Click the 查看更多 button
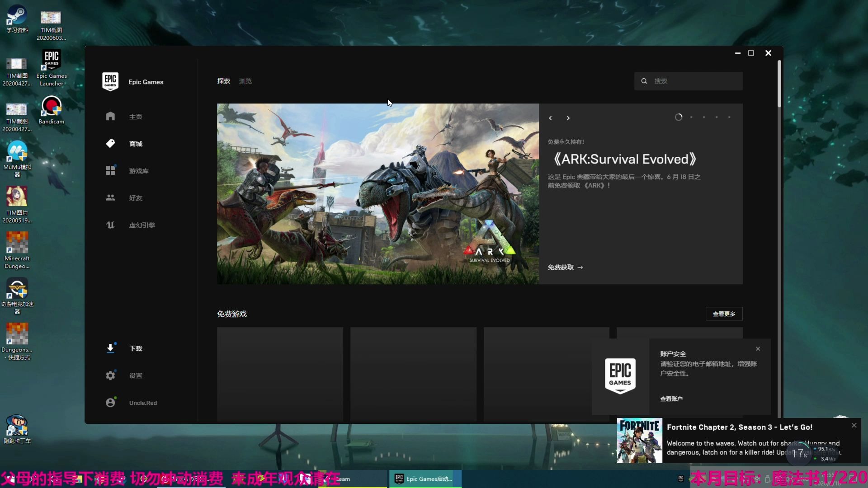 pyautogui.click(x=724, y=314)
